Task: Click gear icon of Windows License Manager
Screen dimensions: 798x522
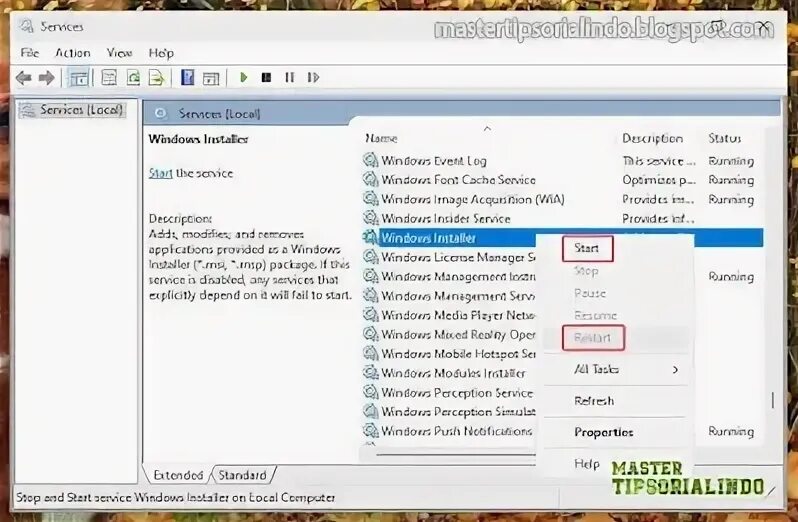Action: click(x=370, y=257)
